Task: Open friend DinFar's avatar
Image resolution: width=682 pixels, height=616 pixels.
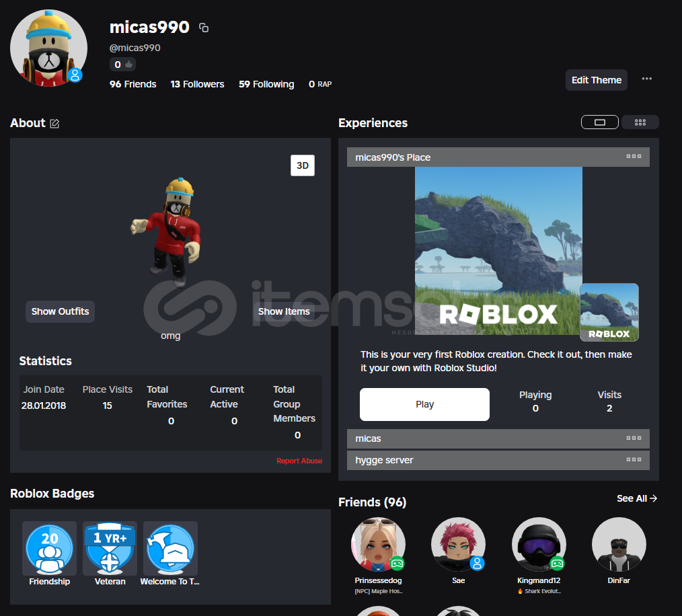Action: tap(619, 544)
